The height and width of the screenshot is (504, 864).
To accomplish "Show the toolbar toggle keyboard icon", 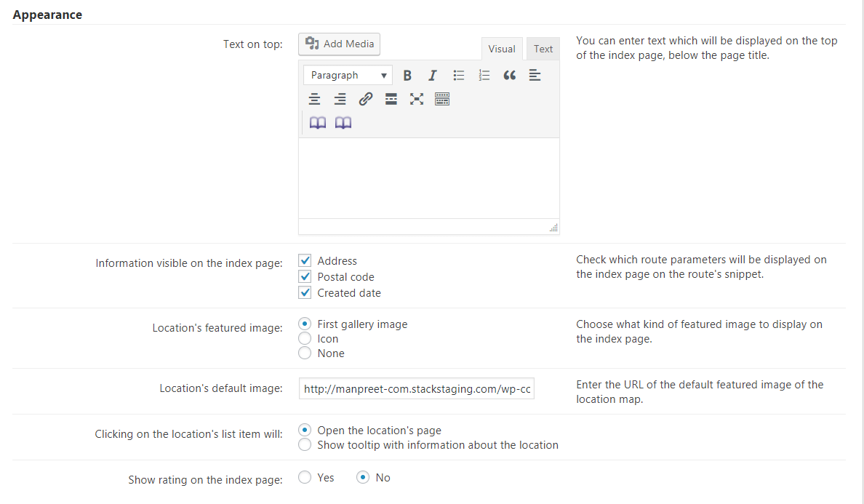I will (442, 100).
